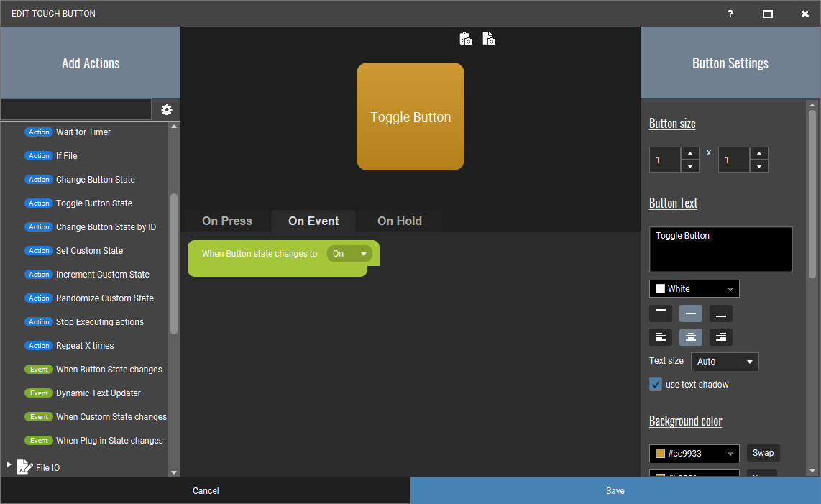Expand the File IO category

[x=9, y=464]
